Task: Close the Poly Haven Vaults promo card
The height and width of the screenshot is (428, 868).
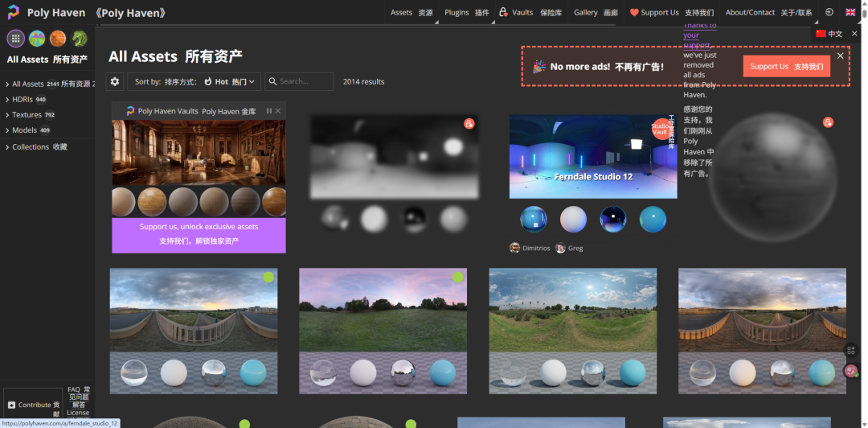Action: coord(278,111)
